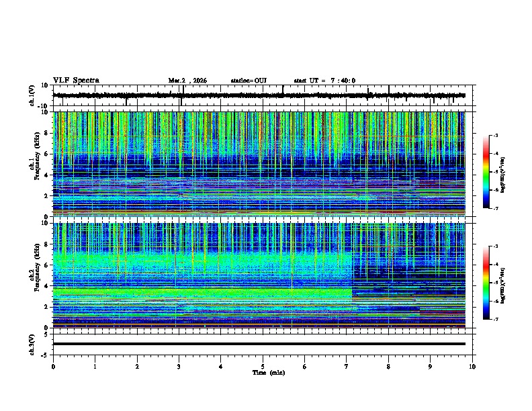Click the ch.3(V) axis label
The image size is (532, 411).
32,345
